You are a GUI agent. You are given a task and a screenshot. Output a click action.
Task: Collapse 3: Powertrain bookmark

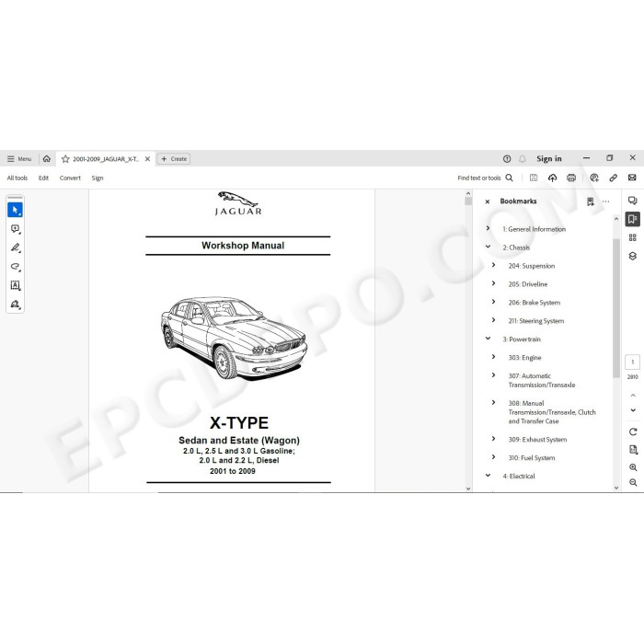tap(488, 339)
